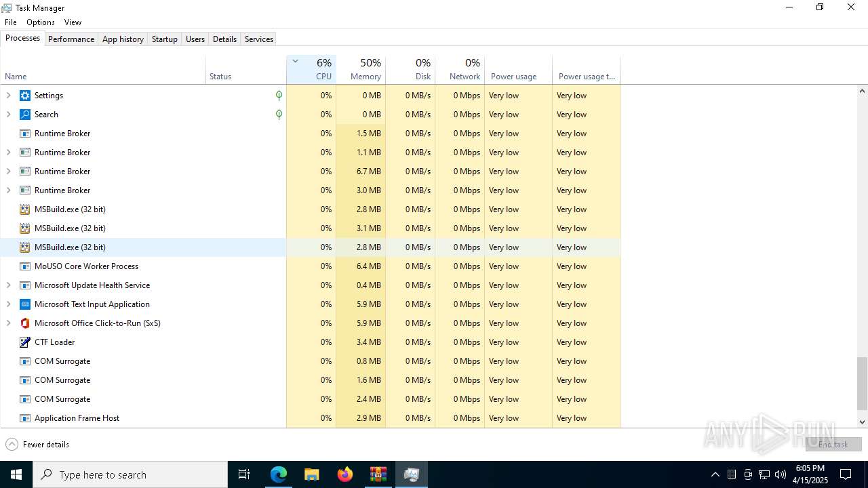Click the suspended leaf icon beside Settings
The width and height of the screenshot is (868, 488).
[279, 96]
